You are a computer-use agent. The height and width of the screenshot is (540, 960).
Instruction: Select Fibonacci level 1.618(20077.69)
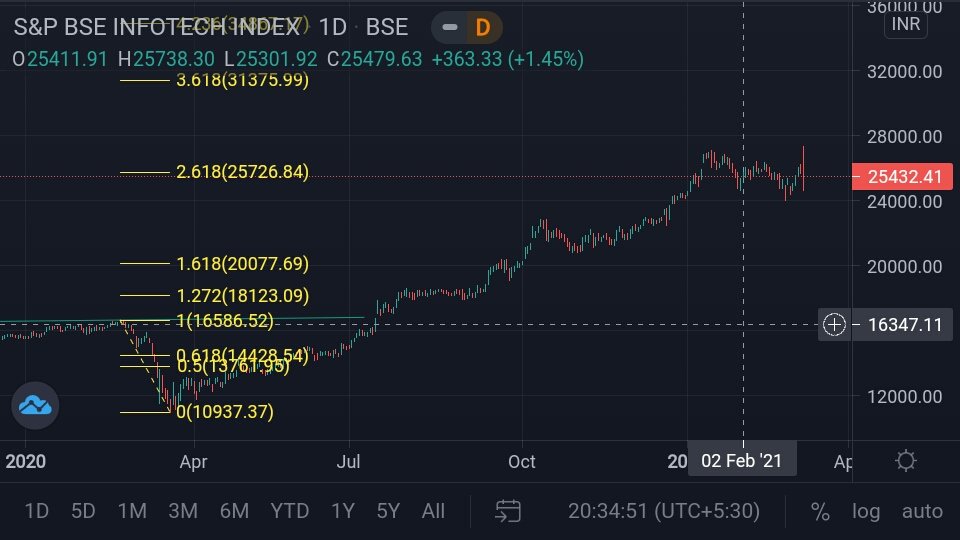point(242,264)
